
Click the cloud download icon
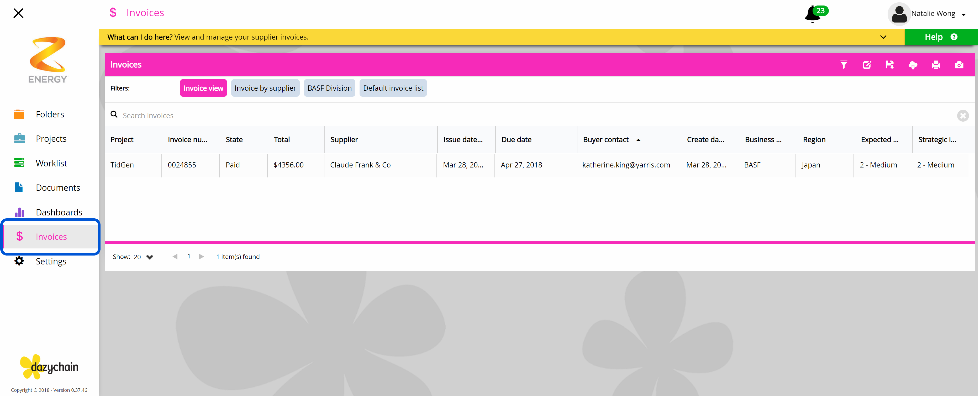tap(913, 65)
